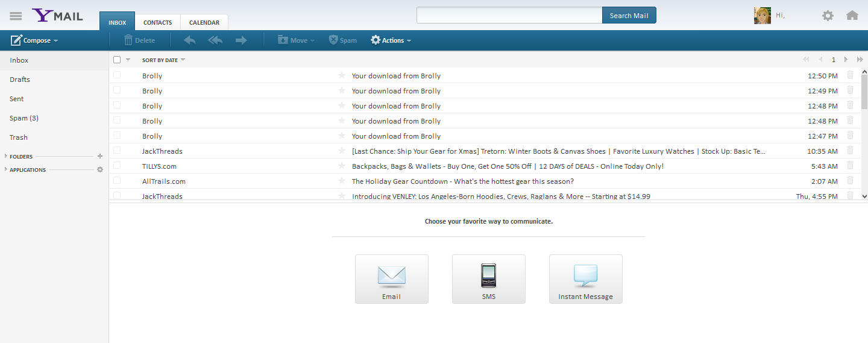The image size is (868, 343).
Task: Open the hamburger menu beside YMail logo
Action: (x=16, y=16)
